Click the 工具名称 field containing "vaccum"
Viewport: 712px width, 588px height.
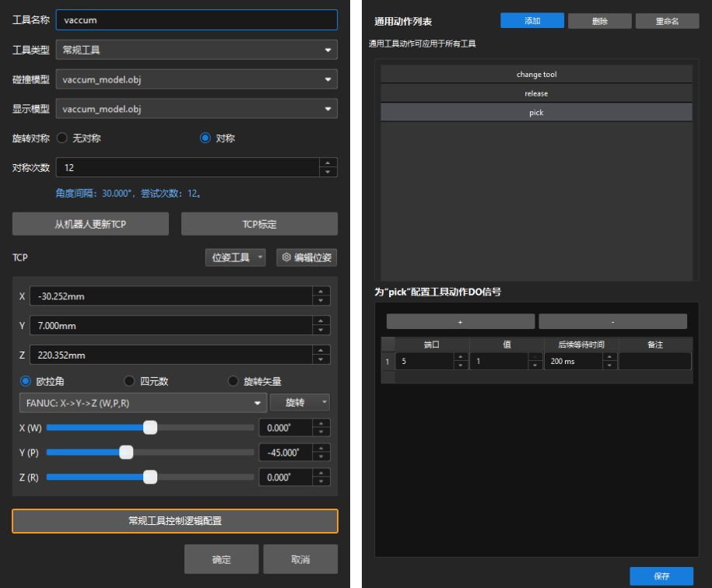click(x=196, y=19)
